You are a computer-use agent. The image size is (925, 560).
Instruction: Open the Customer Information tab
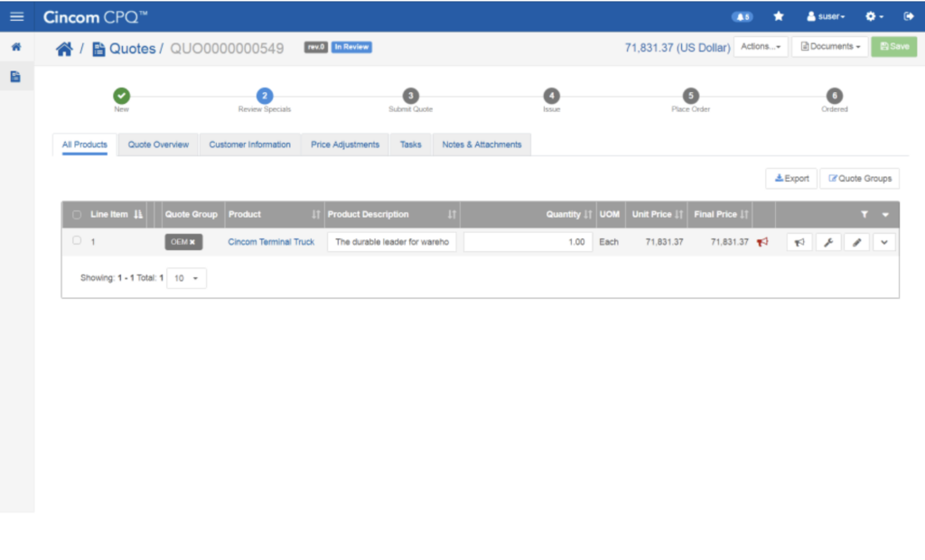(249, 145)
